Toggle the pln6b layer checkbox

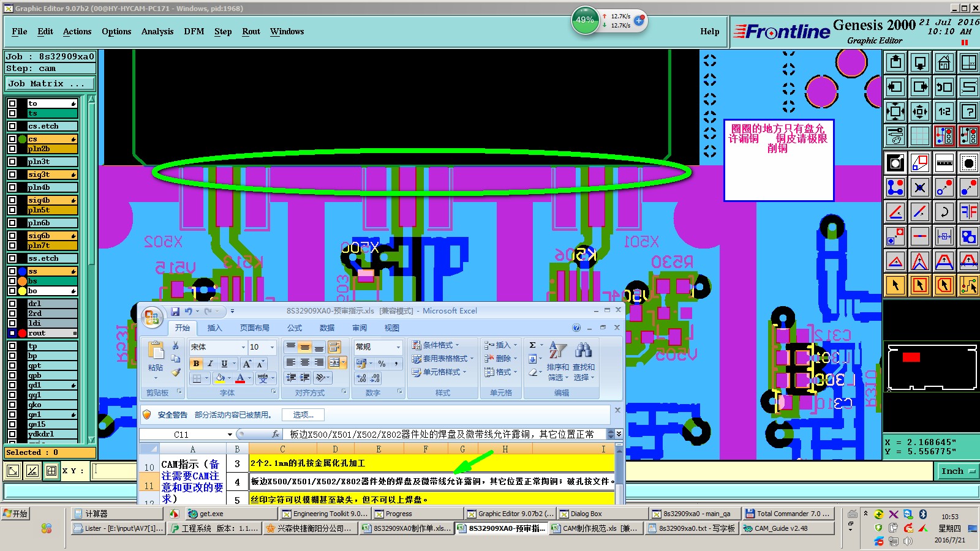(12, 223)
